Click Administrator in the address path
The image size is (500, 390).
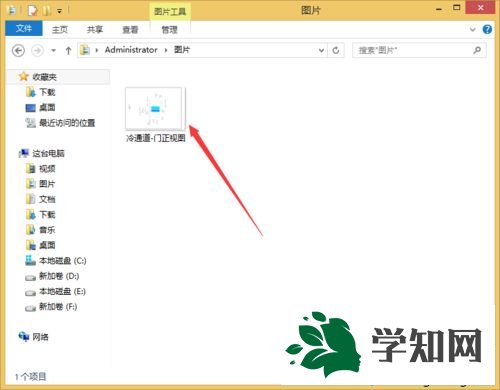click(x=131, y=50)
